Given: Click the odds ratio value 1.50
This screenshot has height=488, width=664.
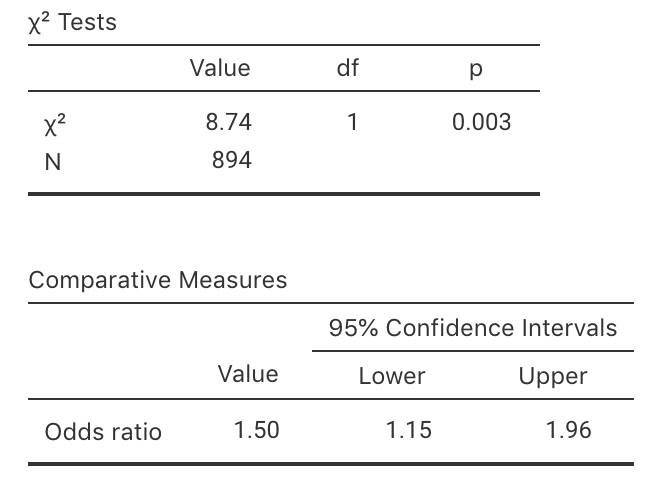Looking at the screenshot, I should pyautogui.click(x=256, y=431).
